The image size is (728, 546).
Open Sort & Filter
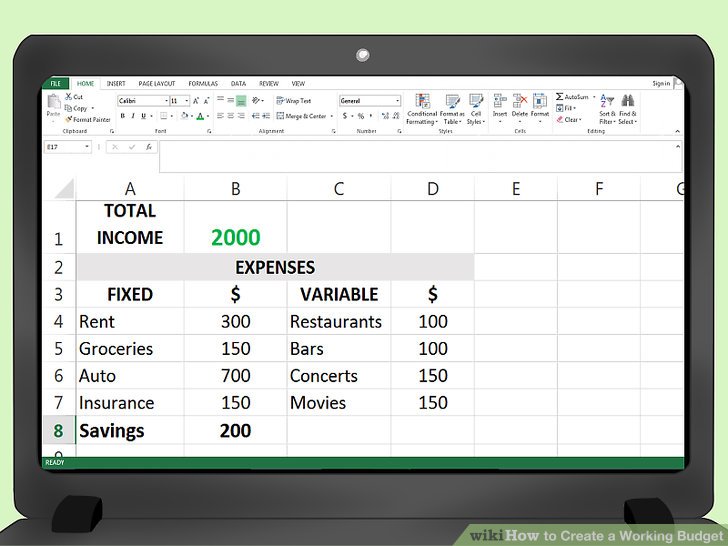(x=607, y=109)
